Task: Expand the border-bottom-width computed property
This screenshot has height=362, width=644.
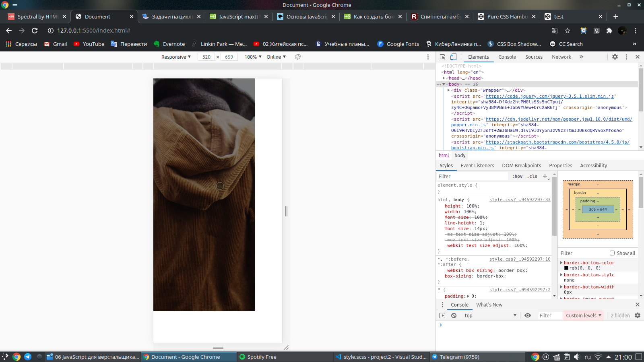Action: (561, 287)
